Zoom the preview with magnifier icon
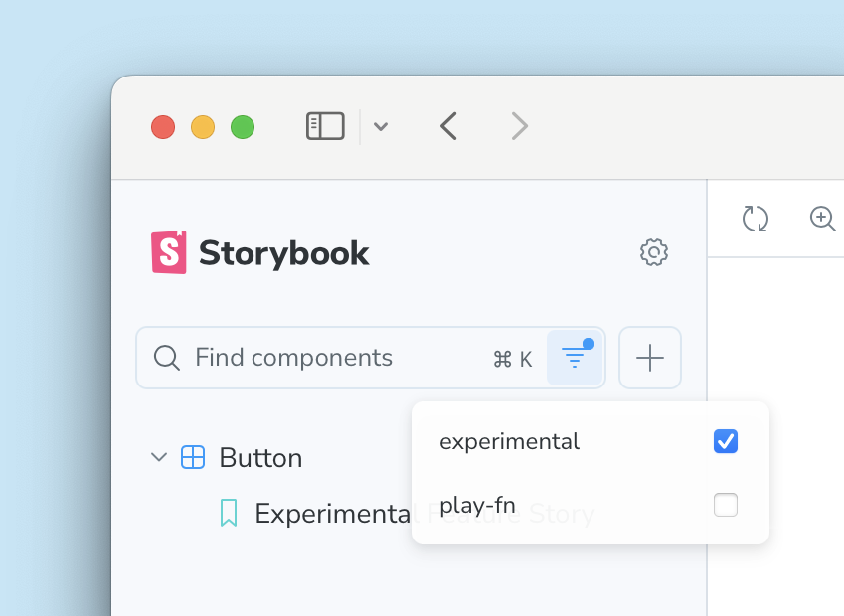This screenshot has width=844, height=616. pos(823,220)
